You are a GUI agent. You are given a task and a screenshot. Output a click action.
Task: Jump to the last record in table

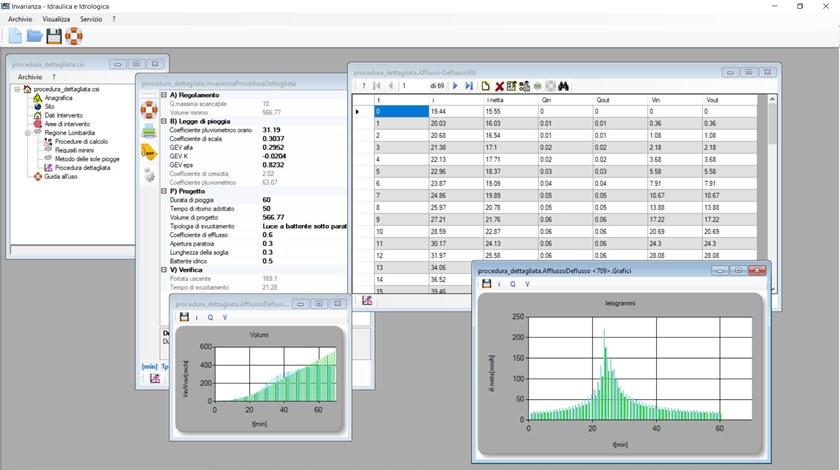tap(468, 87)
